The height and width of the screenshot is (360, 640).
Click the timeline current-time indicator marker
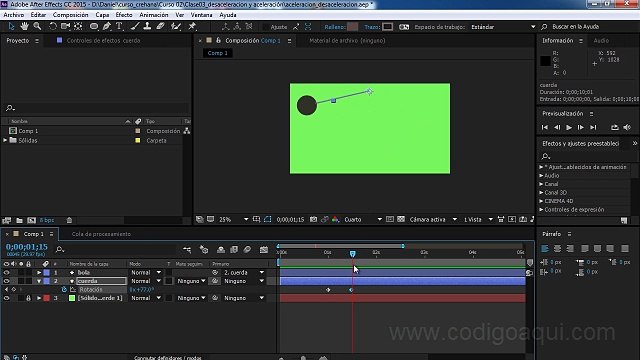click(x=353, y=254)
